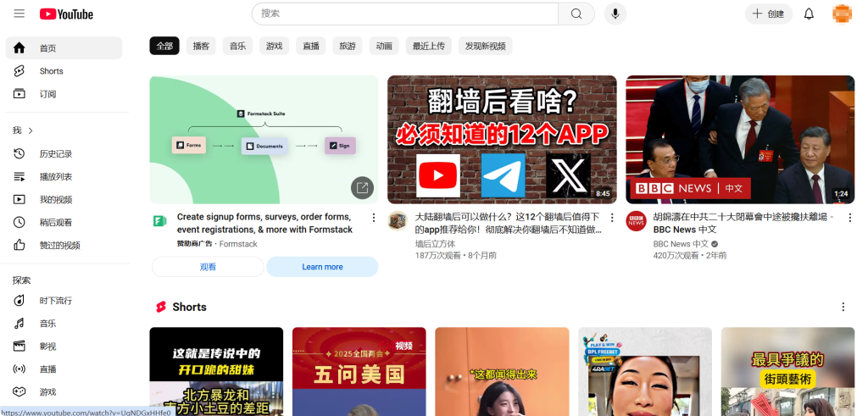868x416 pixels.
Task: Open more options for Shorts shelf
Action: 843,307
